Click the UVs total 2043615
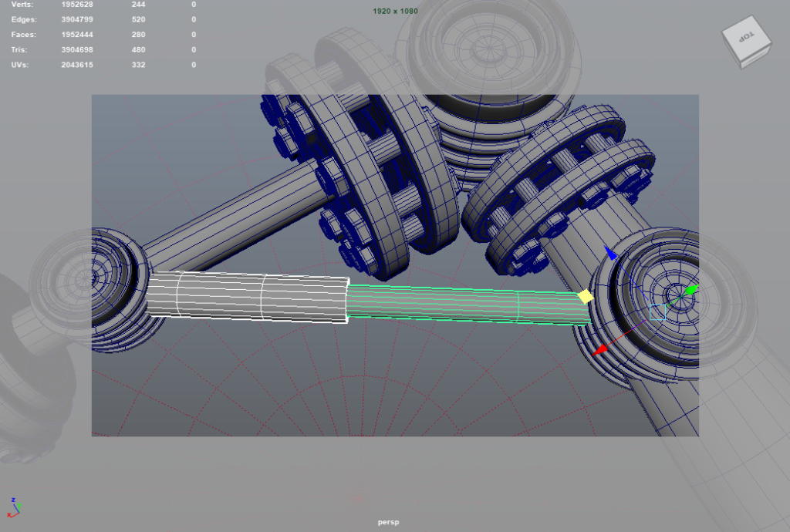This screenshot has height=532, width=790. 77,65
